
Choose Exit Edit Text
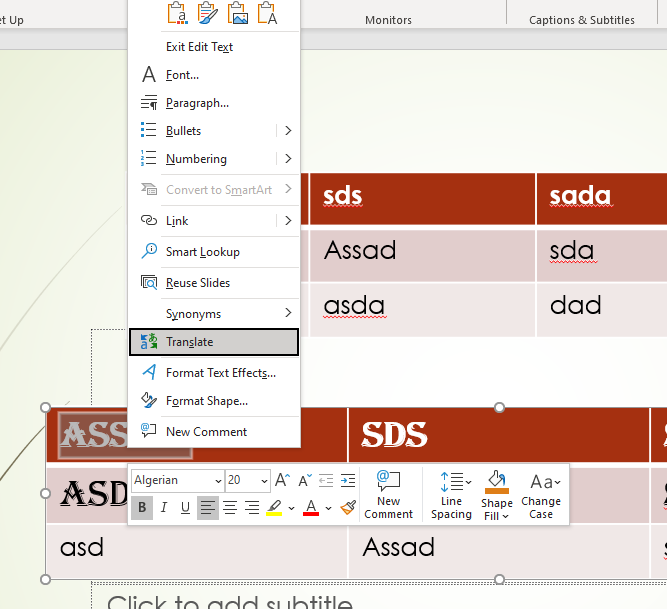(214, 47)
